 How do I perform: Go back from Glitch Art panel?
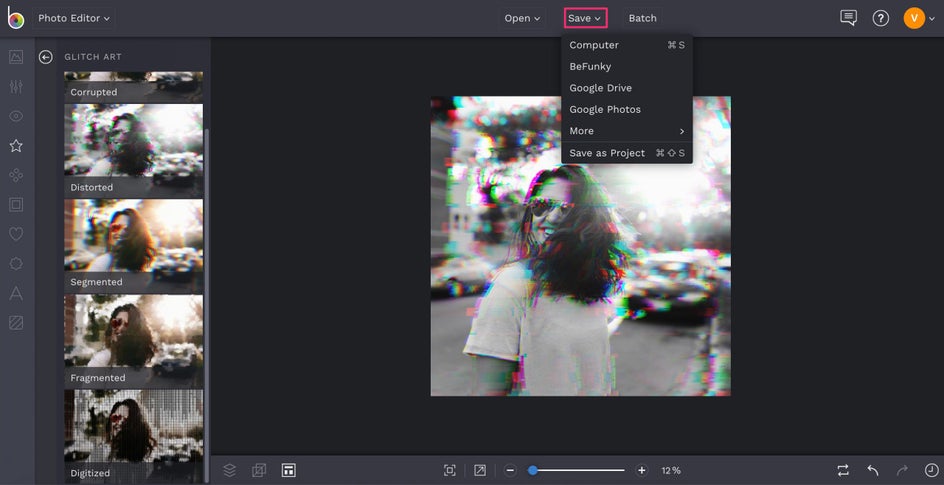(46, 57)
